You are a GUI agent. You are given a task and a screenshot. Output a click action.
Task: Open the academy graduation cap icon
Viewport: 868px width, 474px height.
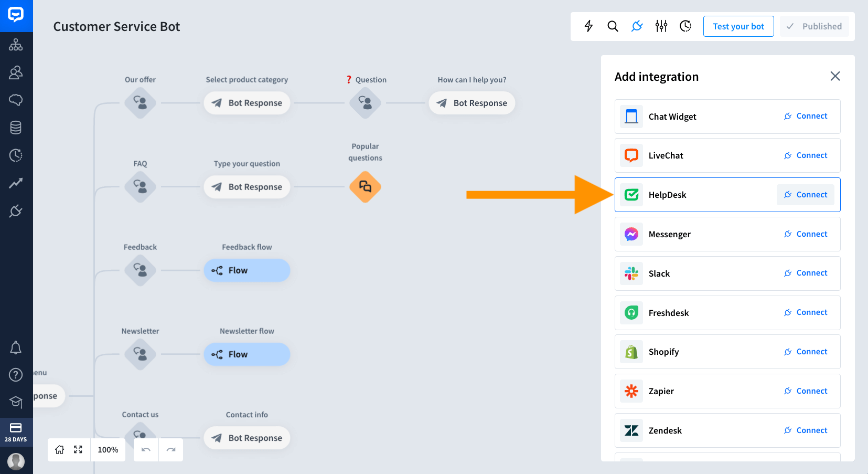pyautogui.click(x=16, y=402)
